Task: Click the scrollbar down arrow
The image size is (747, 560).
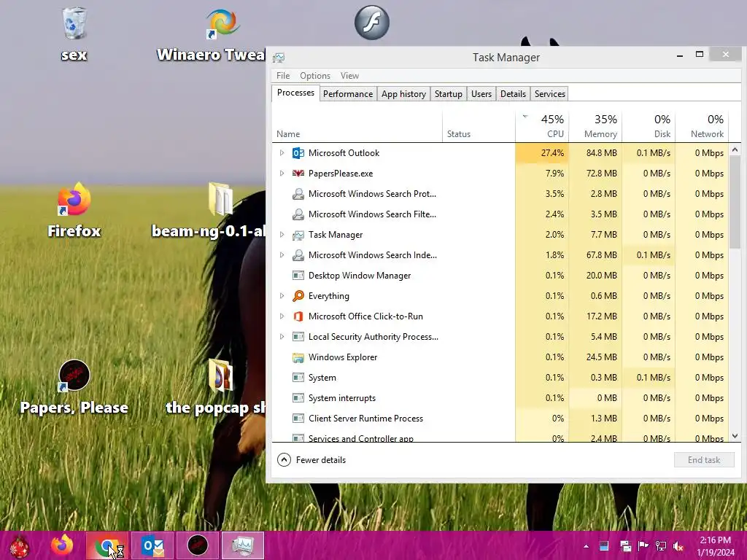Action: pyautogui.click(x=735, y=436)
